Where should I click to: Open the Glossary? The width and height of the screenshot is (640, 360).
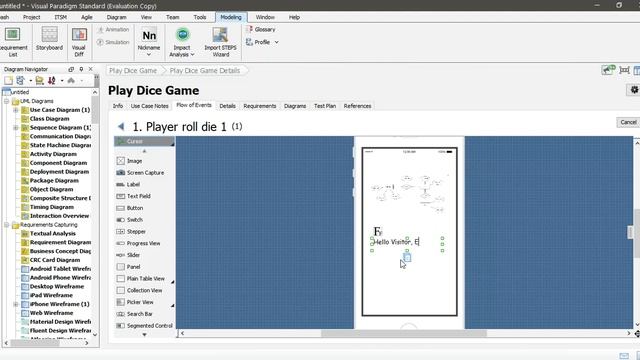click(260, 29)
